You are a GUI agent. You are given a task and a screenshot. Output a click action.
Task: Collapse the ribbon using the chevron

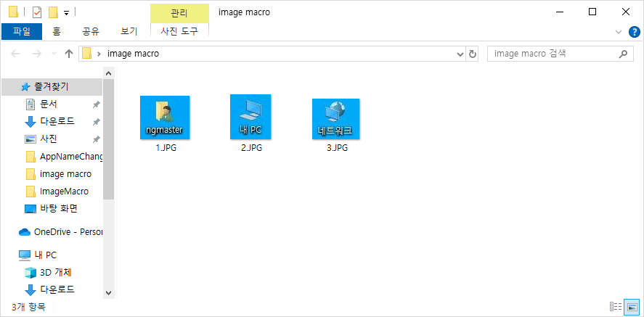619,32
